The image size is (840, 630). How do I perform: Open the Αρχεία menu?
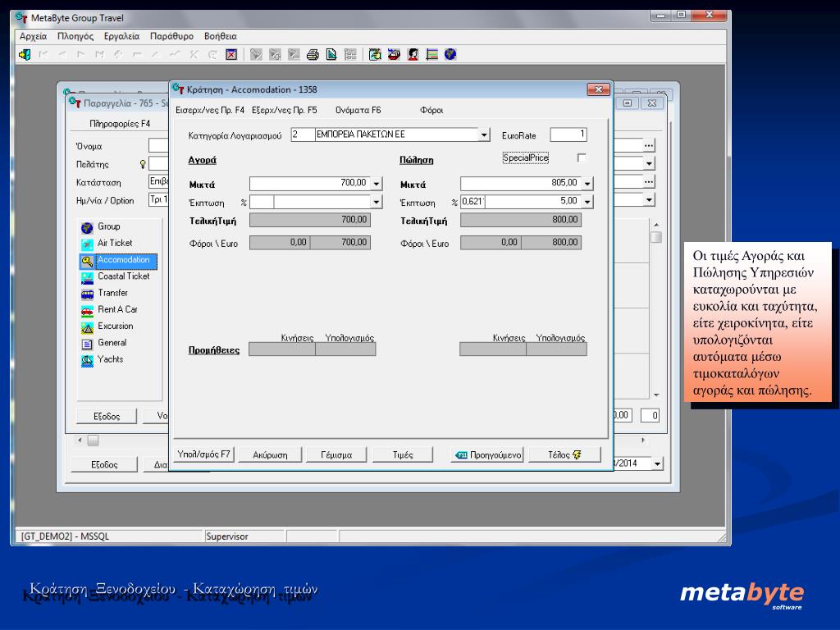[x=33, y=36]
